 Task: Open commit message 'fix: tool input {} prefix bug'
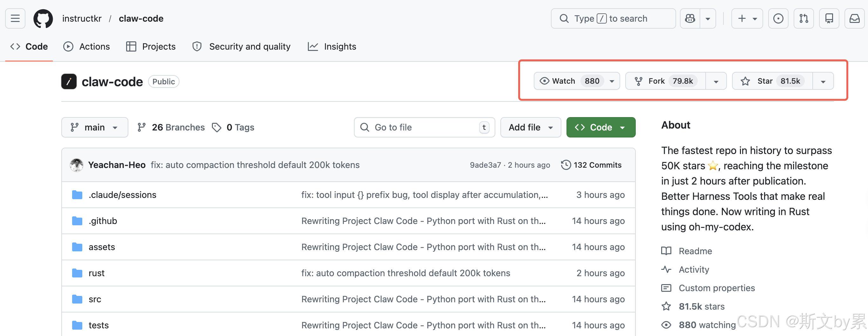point(424,195)
